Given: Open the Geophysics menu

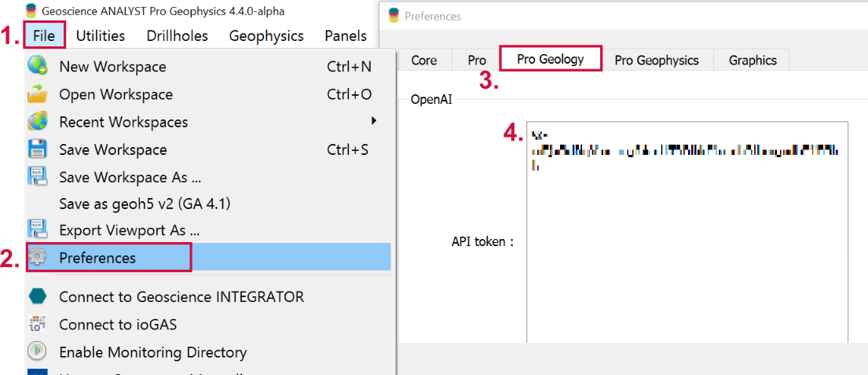Looking at the screenshot, I should (266, 35).
